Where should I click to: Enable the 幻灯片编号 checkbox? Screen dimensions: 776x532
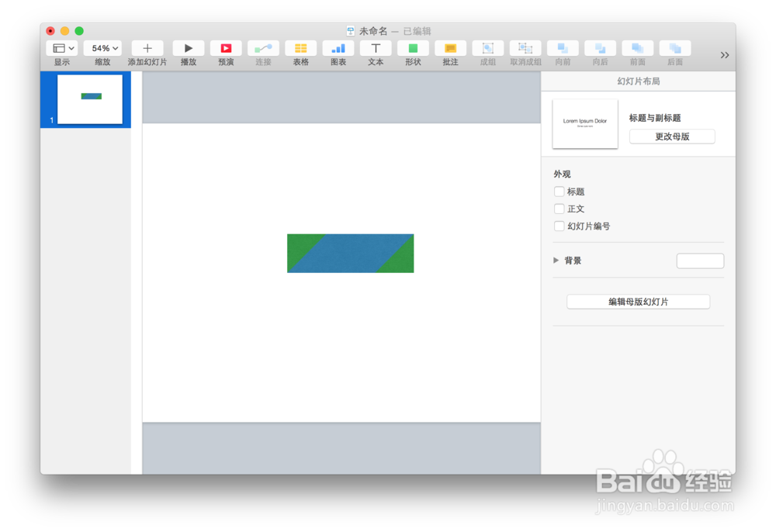[x=559, y=226]
